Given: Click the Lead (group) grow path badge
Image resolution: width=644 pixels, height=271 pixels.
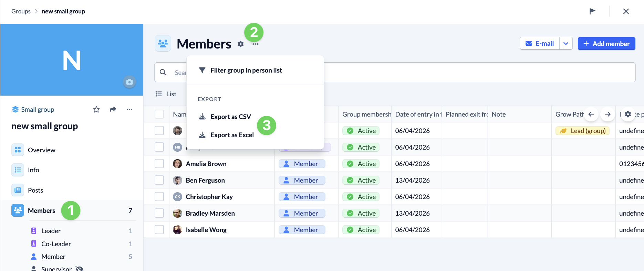Looking at the screenshot, I should pos(583,131).
